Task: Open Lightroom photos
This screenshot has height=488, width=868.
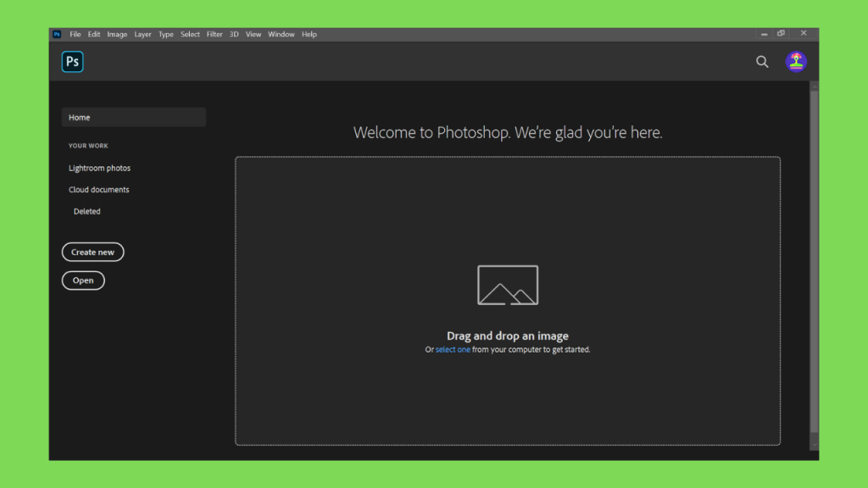Action: pyautogui.click(x=100, y=168)
